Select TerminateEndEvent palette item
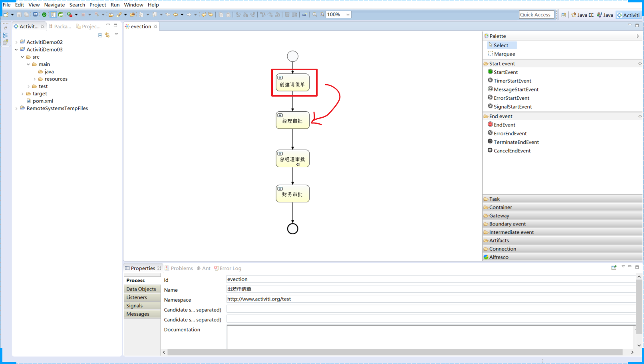 (513, 142)
